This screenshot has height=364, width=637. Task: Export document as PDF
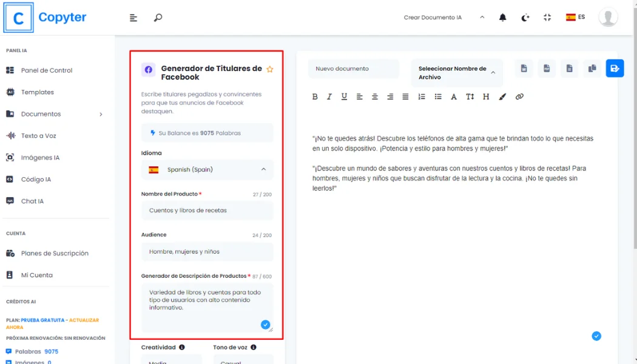[x=547, y=69]
